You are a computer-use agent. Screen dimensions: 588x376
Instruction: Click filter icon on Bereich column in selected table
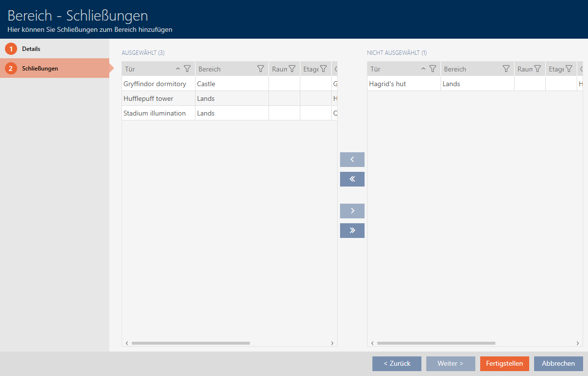tap(261, 69)
